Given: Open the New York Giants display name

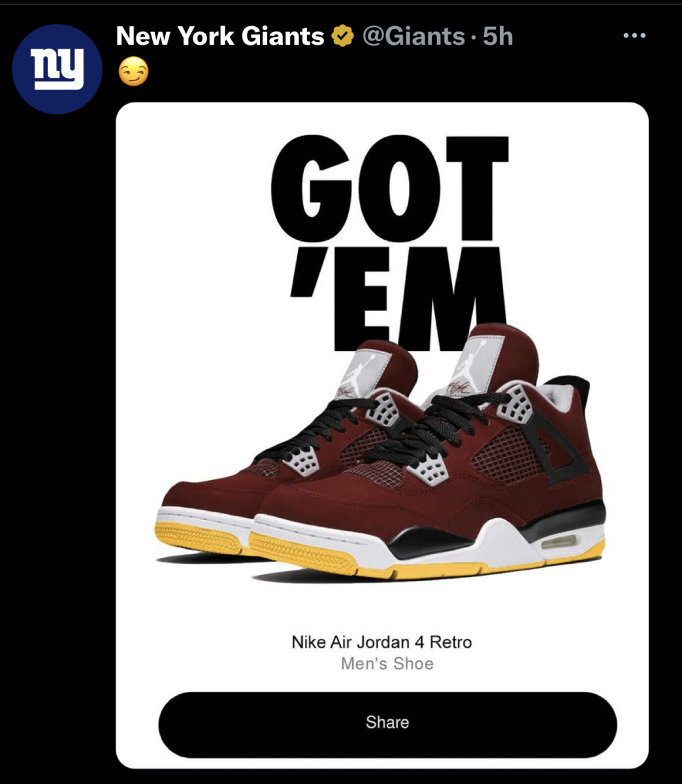Looking at the screenshot, I should pyautogui.click(x=220, y=37).
